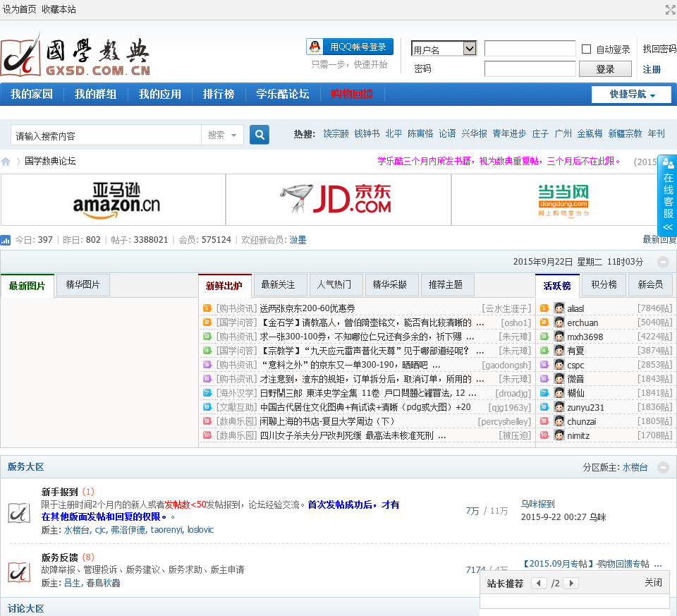Viewport: 677px width, 616px height.
Task: Click avatar icon next to nimitz
Action: [x=559, y=435]
